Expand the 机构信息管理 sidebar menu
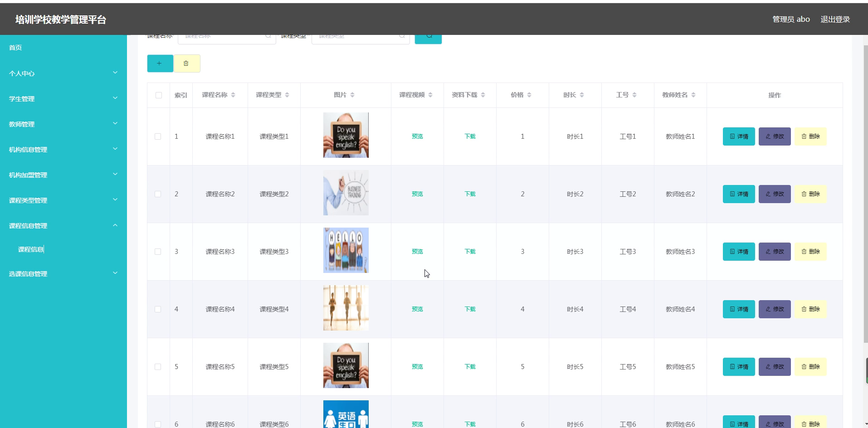The width and height of the screenshot is (868, 428). [63, 149]
